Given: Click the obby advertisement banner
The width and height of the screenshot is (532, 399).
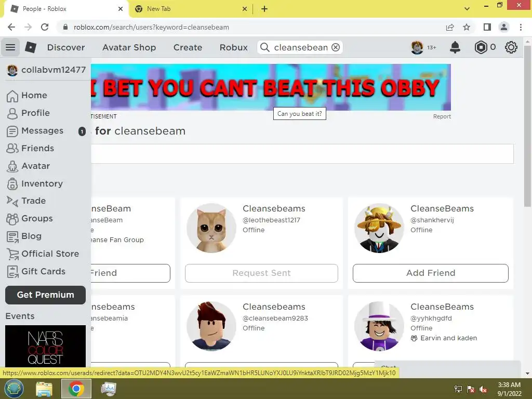Looking at the screenshot, I should pyautogui.click(x=271, y=87).
